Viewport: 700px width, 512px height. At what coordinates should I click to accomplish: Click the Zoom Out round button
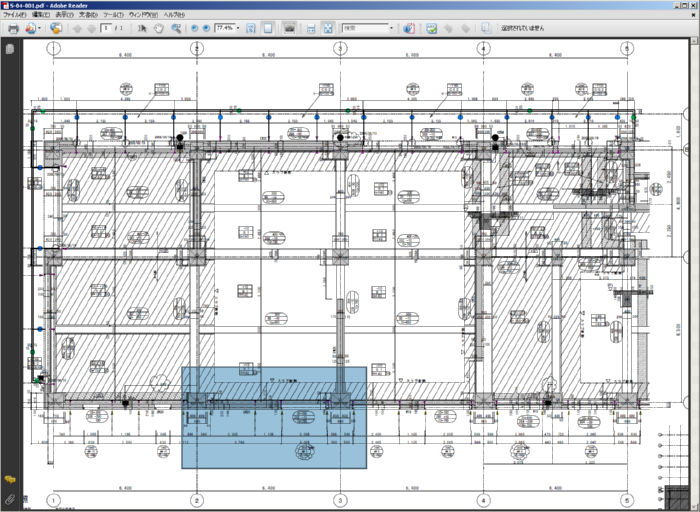(x=194, y=28)
